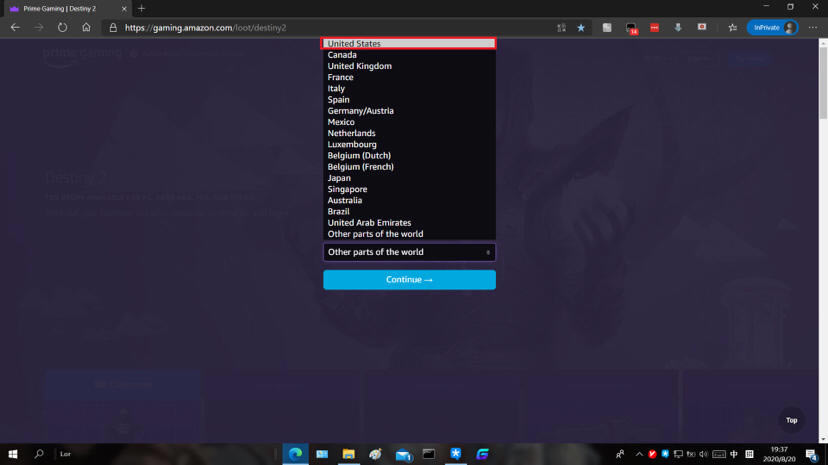Select Mexico from the list
The image size is (828, 465).
tap(409, 122)
